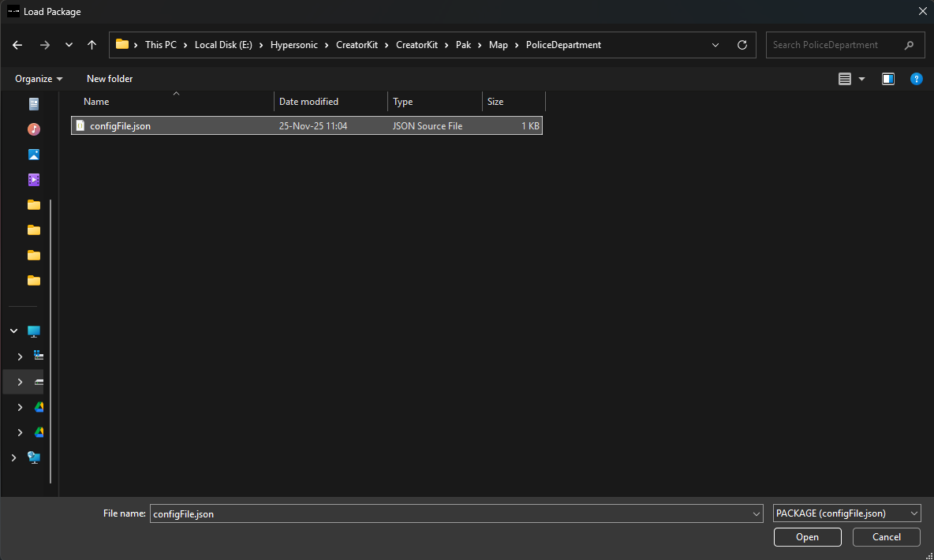Click the Back navigation arrow
This screenshot has width=934, height=560.
tap(17, 45)
